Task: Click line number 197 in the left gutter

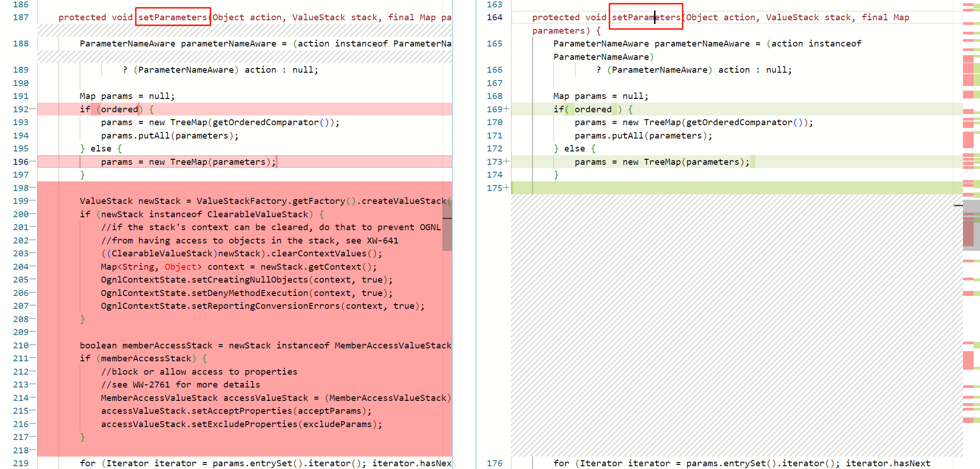Action: tap(21, 174)
